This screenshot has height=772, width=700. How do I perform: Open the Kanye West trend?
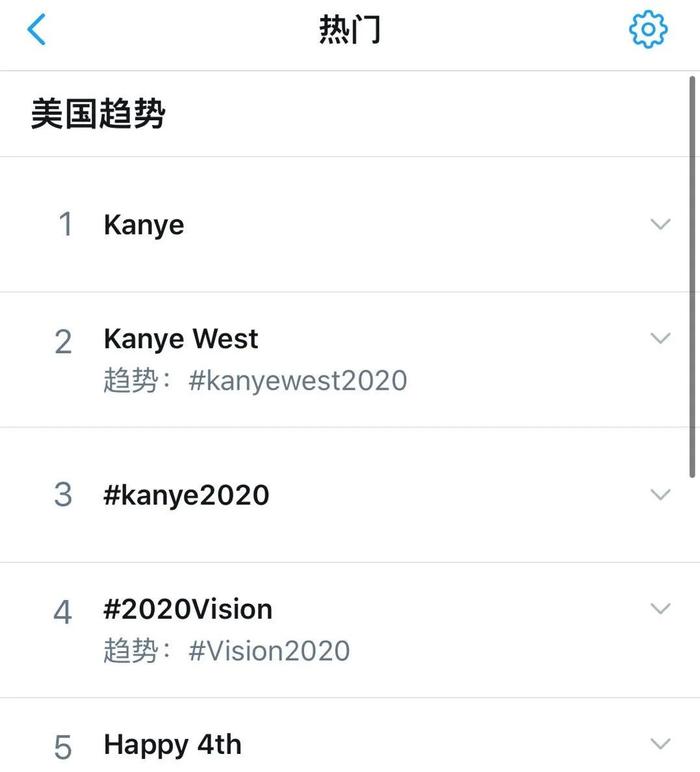[x=181, y=339]
